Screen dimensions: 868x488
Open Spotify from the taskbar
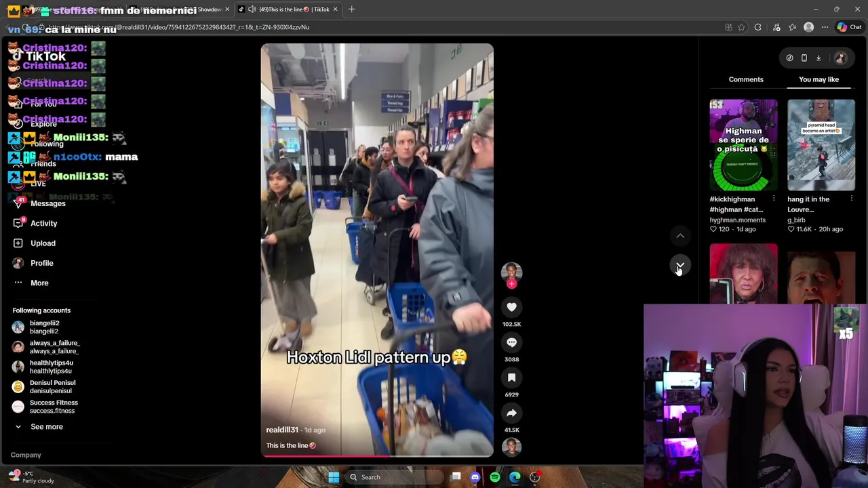click(x=495, y=477)
